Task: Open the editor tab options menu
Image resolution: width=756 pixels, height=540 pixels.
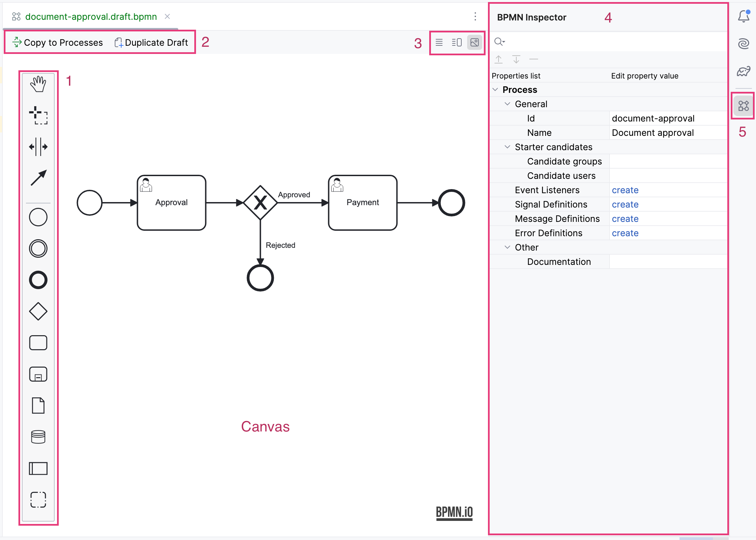Action: (475, 16)
